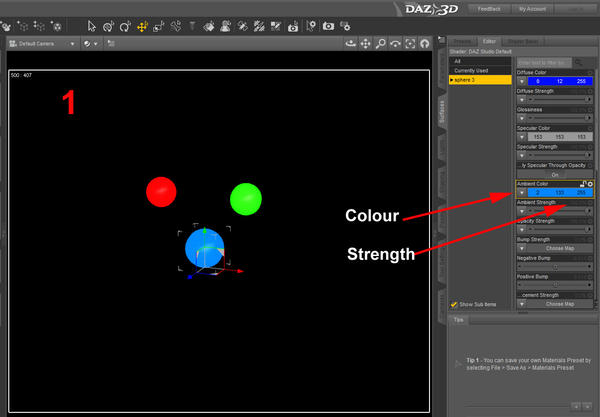This screenshot has width=600, height=417.
Task: Click the My Account button
Action: [532, 9]
